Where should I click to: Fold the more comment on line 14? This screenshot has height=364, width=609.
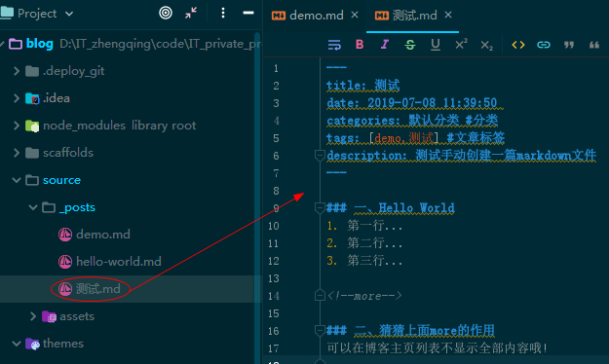[320, 296]
